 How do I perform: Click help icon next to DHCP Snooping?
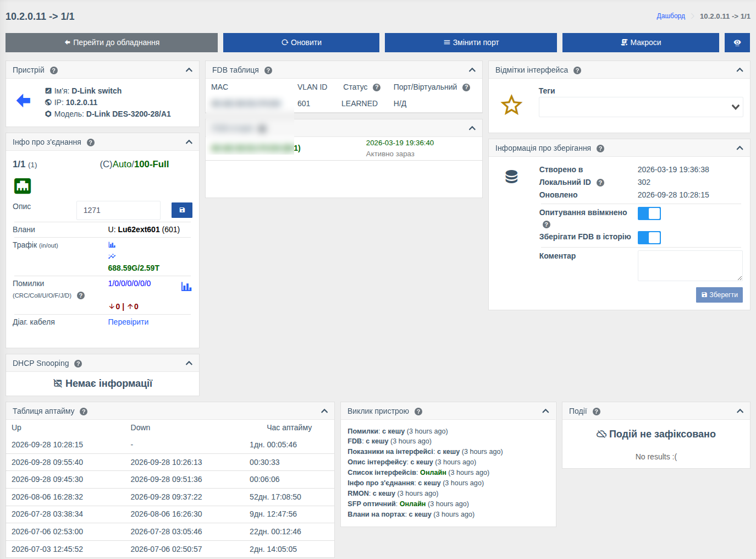(x=78, y=364)
